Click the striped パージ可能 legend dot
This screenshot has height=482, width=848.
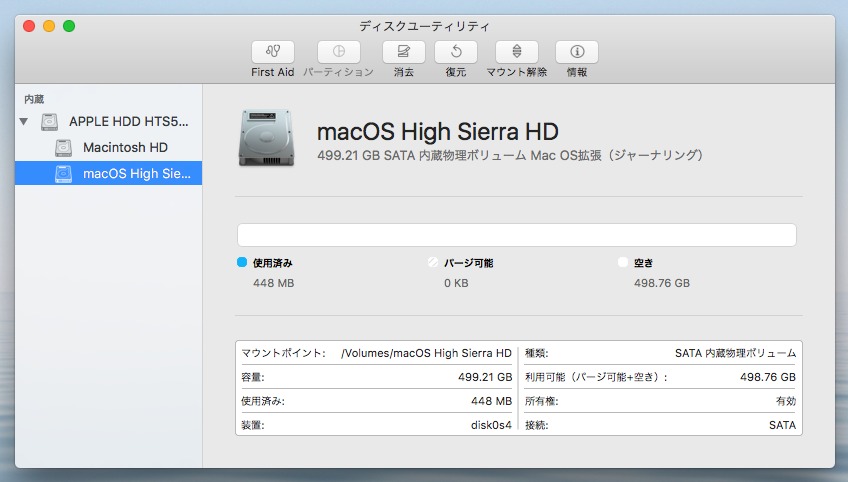coord(433,262)
